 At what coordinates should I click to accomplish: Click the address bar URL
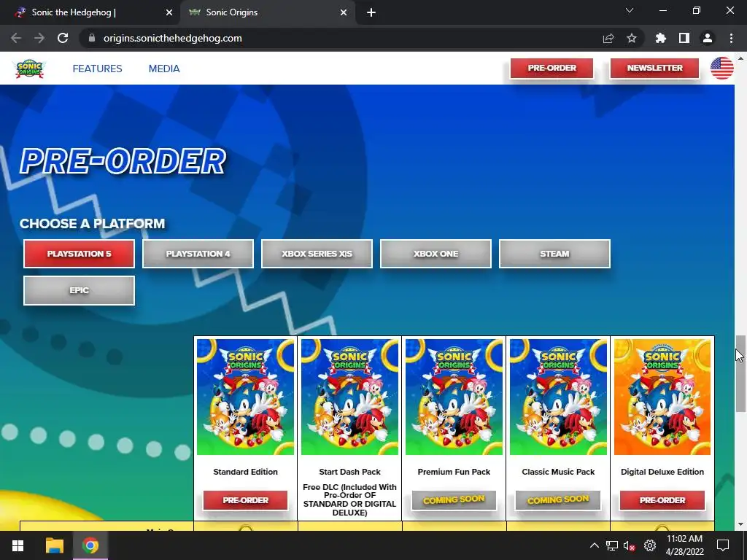(x=172, y=38)
